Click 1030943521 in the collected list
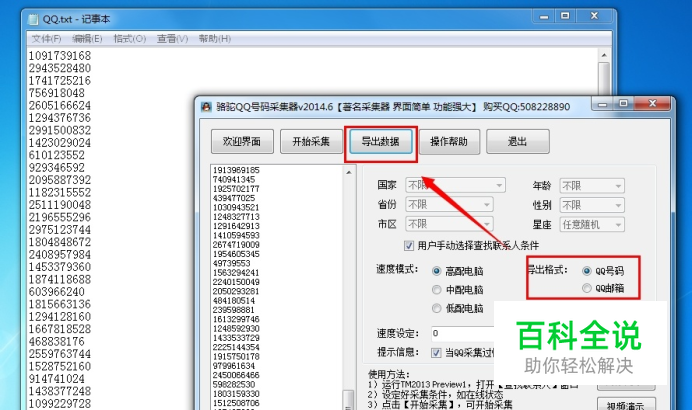 coord(236,207)
